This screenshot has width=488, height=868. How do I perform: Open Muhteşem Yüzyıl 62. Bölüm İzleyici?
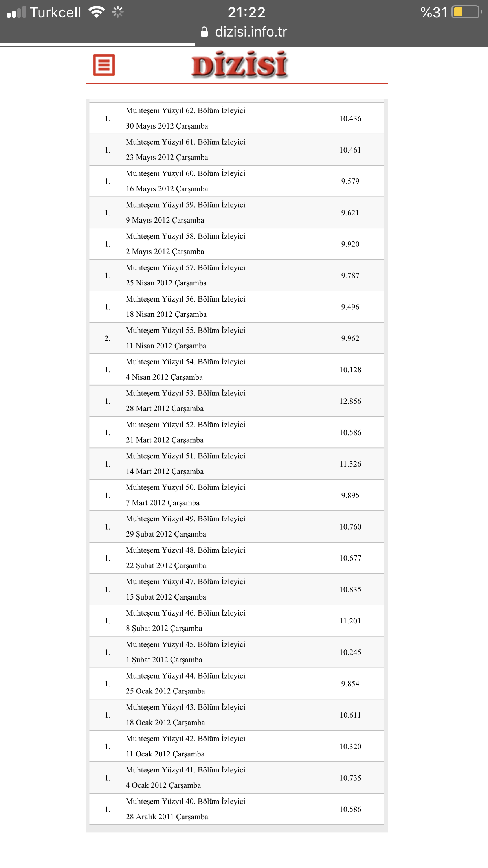coord(185,111)
